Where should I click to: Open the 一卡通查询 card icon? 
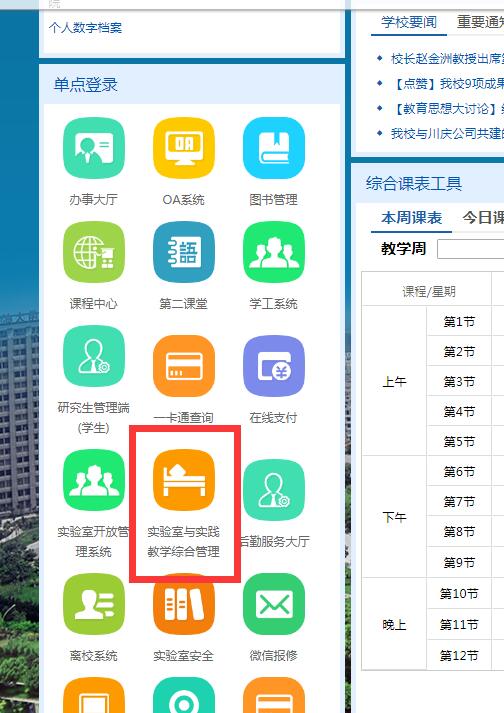[184, 366]
